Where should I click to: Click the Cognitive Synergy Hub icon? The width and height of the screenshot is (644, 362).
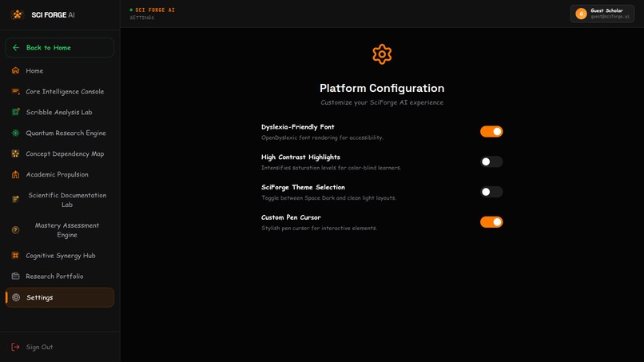click(16, 255)
